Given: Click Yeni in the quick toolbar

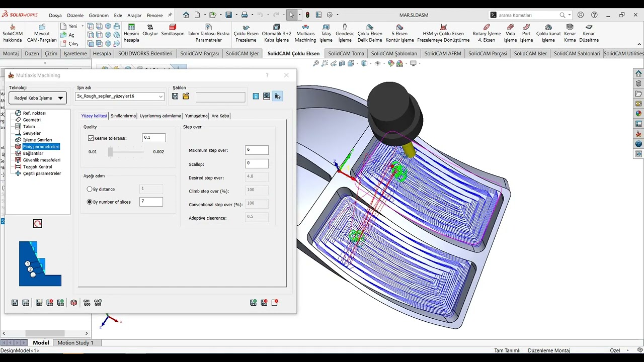Looking at the screenshot, I should click(69, 26).
